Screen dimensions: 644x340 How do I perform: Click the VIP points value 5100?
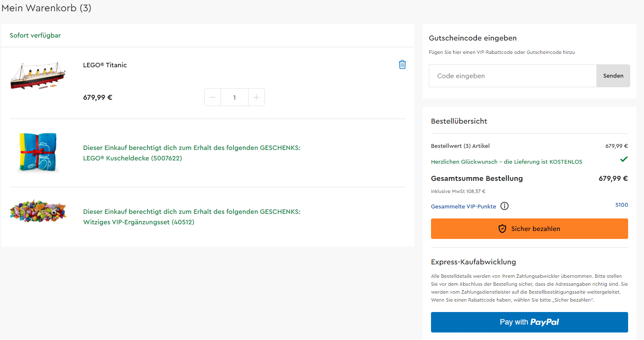point(621,205)
